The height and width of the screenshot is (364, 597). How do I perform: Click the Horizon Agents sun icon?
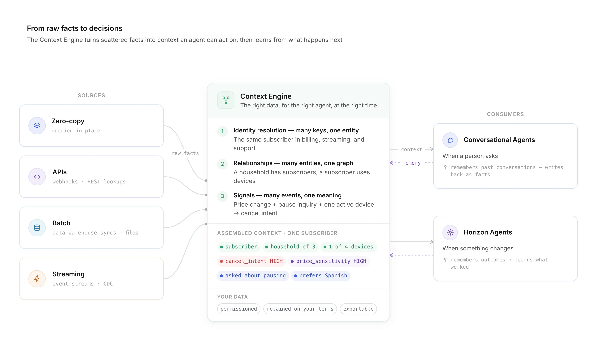click(450, 232)
